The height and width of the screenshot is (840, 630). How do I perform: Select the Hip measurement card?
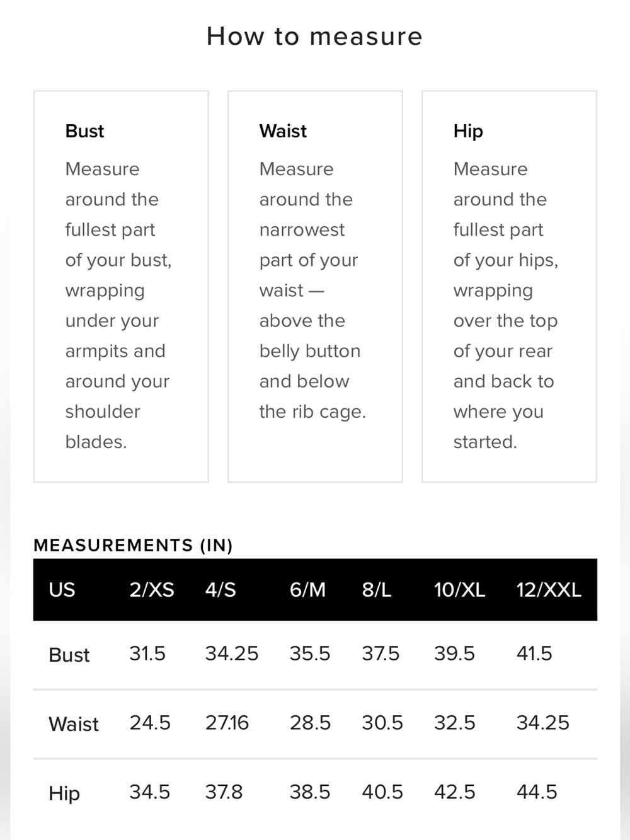[509, 287]
